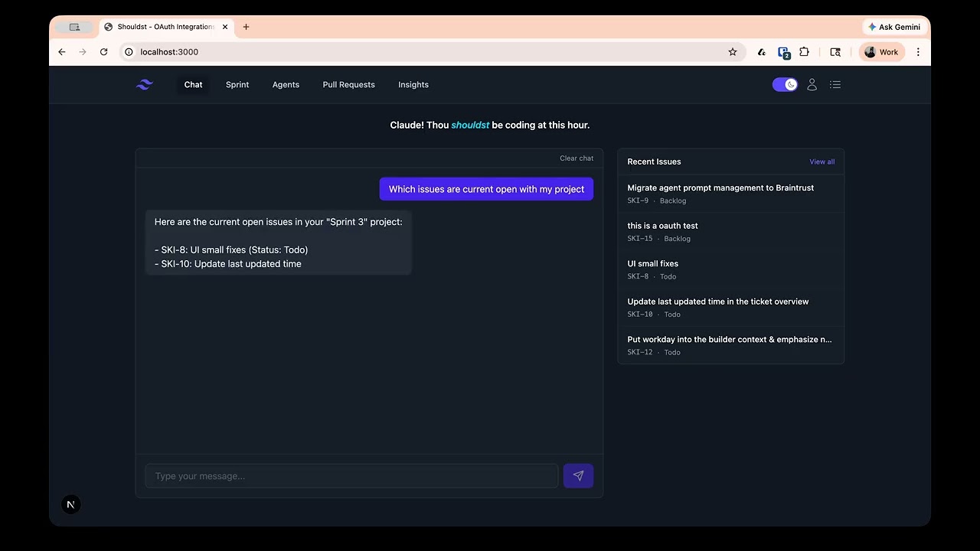Open the UI small fixes issue
This screenshot has width=980, height=551.
[731, 269]
